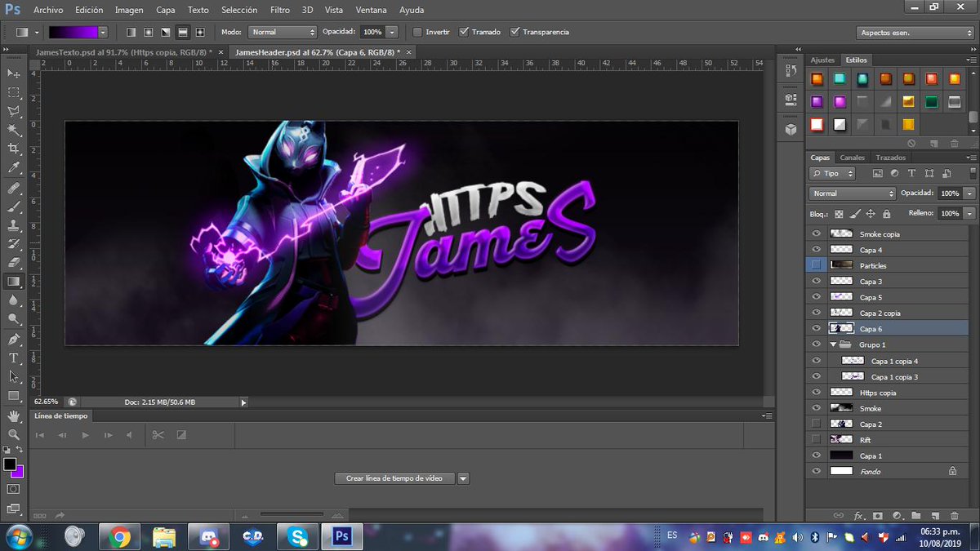Open the gradient picker dropdown arrow

point(103,32)
